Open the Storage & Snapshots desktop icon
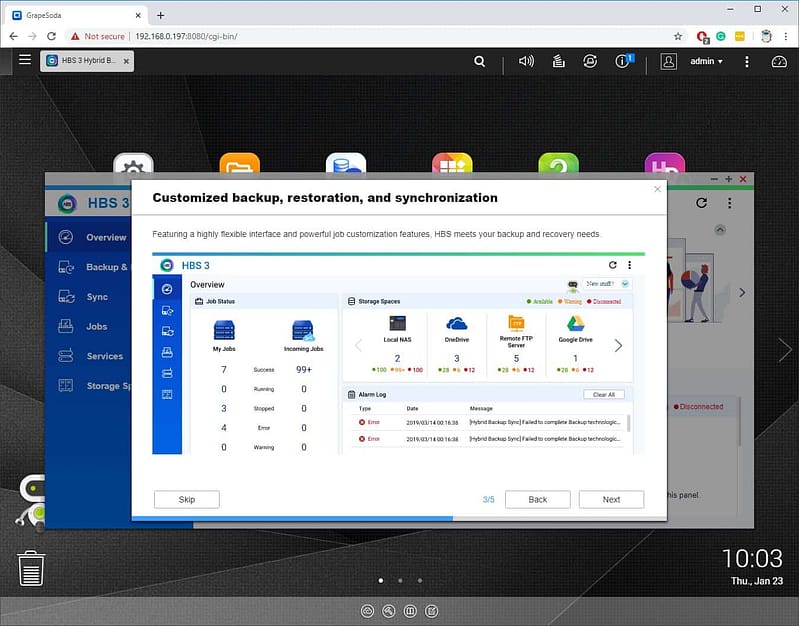 346,163
